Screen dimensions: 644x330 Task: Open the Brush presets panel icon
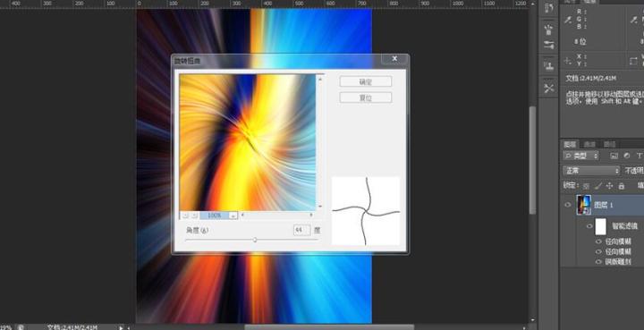tap(549, 30)
